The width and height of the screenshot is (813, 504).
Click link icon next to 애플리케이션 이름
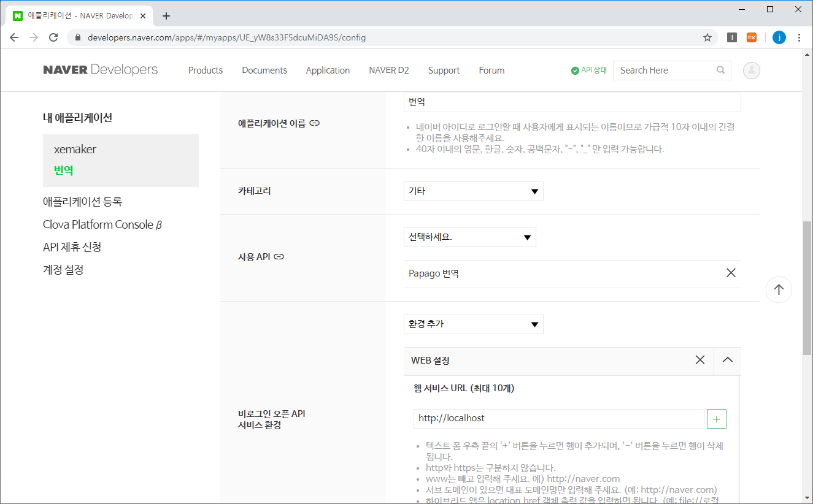315,123
